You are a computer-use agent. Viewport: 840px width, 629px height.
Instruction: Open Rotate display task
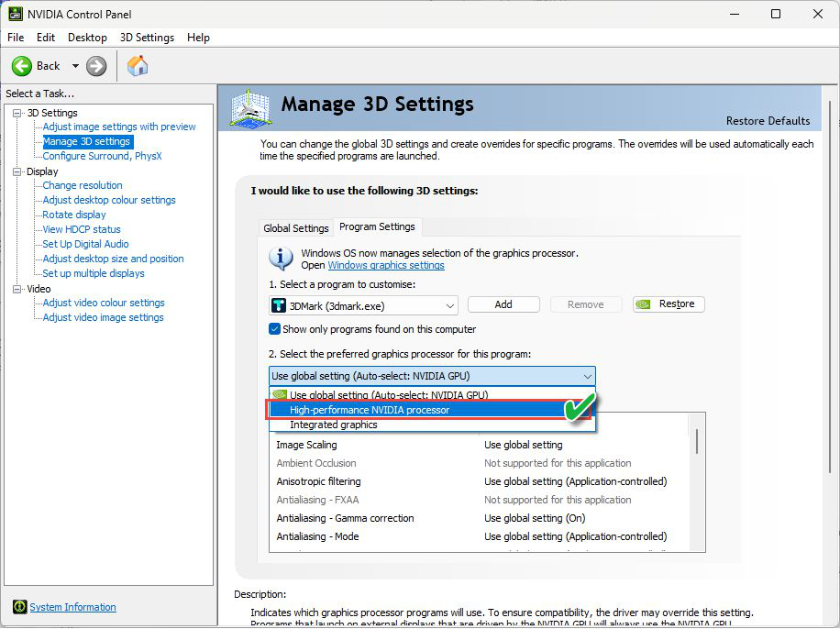tap(74, 215)
